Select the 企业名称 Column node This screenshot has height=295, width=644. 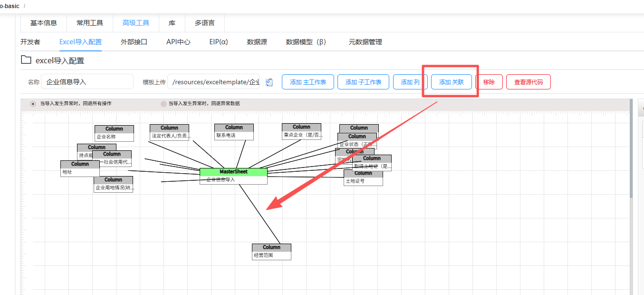pyautogui.click(x=114, y=133)
